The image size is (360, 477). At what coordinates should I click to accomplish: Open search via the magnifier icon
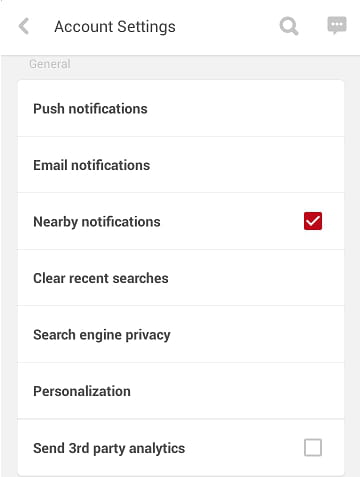coord(289,26)
